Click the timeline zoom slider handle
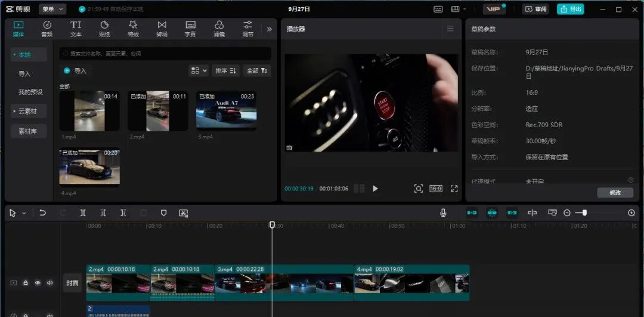The height and width of the screenshot is (317, 644). (x=584, y=213)
